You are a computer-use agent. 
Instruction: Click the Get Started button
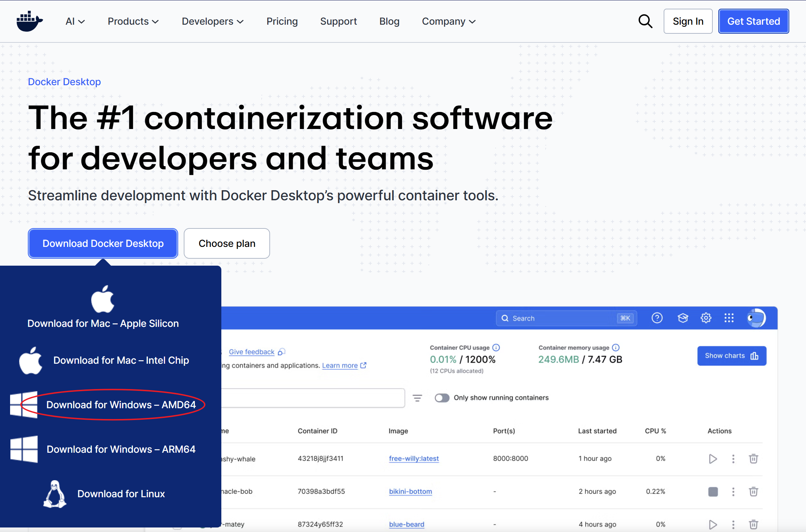coord(753,21)
